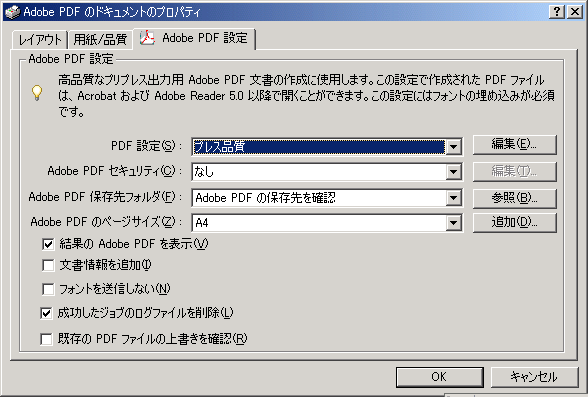Switch to the レイアウト tab
Viewport: 588px width, 397px height.
(40, 40)
